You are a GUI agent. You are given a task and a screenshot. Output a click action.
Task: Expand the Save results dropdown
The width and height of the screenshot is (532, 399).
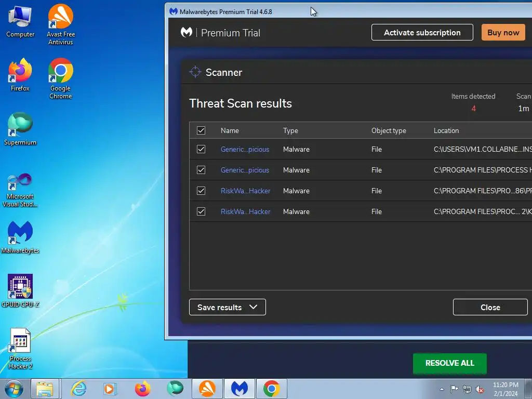pos(228,307)
